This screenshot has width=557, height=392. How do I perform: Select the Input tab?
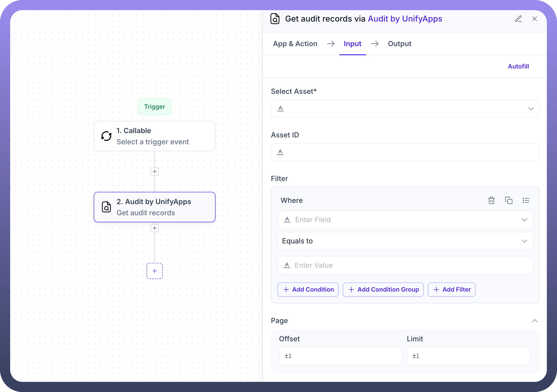coord(353,44)
